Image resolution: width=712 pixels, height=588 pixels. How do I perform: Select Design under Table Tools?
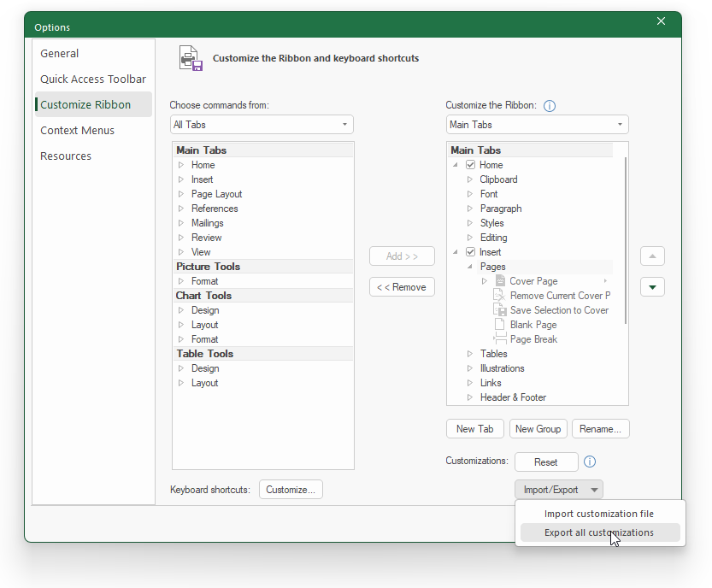pyautogui.click(x=205, y=368)
